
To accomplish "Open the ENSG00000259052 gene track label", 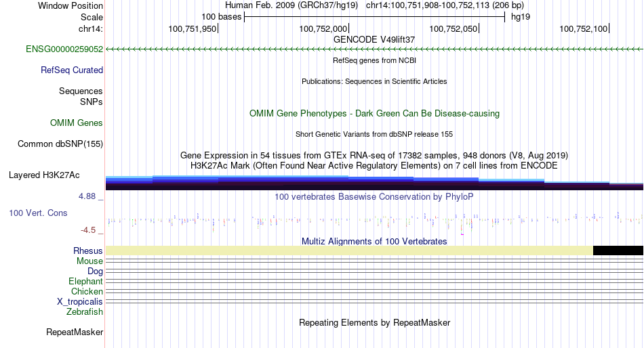I will coord(64,49).
